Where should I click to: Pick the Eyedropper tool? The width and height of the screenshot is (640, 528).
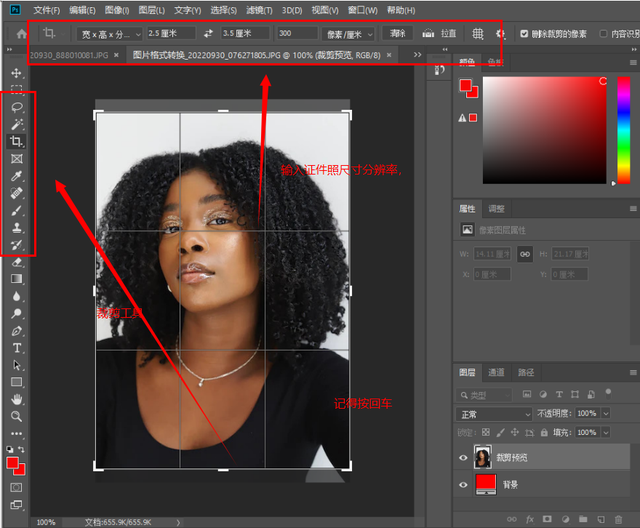17,176
